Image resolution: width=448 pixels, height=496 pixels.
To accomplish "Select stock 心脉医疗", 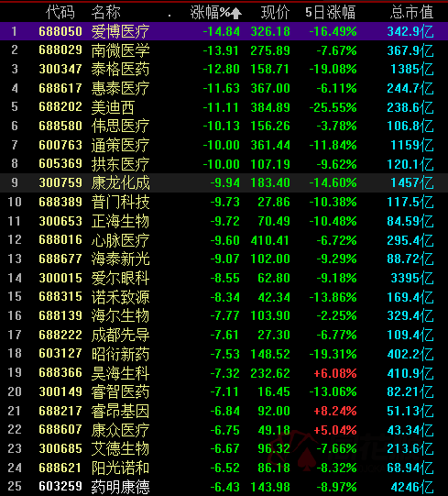I will (x=120, y=240).
